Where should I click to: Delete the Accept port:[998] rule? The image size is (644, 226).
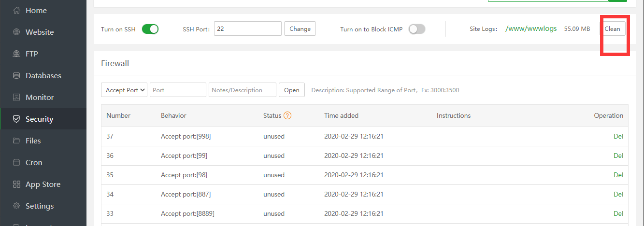click(618, 136)
